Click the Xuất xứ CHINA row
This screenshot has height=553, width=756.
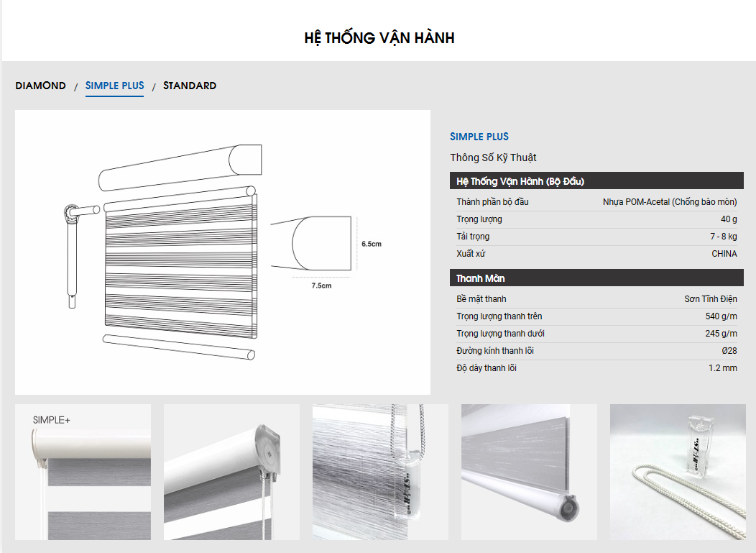(596, 254)
